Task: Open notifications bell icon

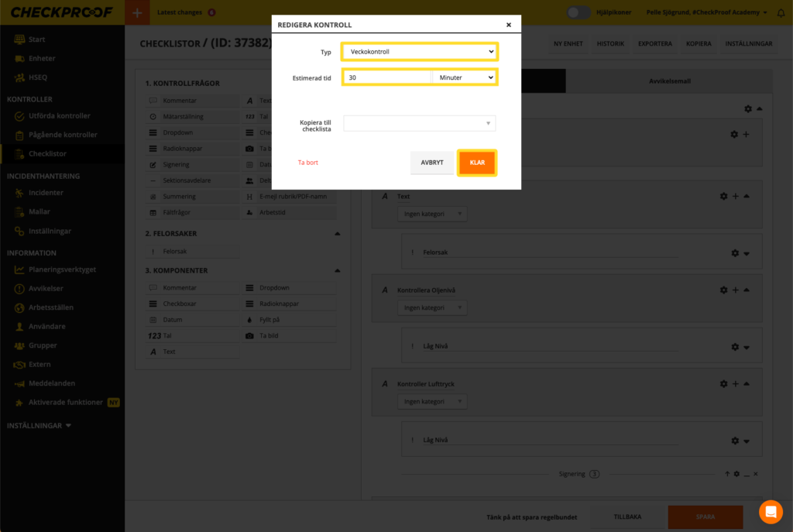Action: point(781,12)
